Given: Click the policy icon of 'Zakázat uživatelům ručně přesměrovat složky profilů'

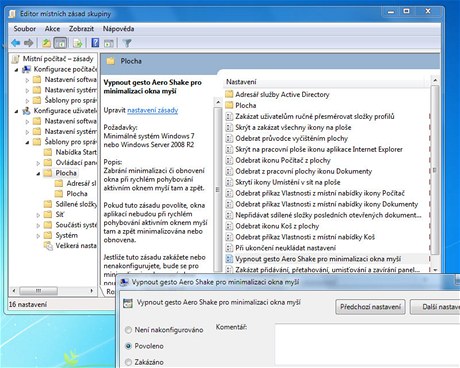Looking at the screenshot, I should (229, 116).
